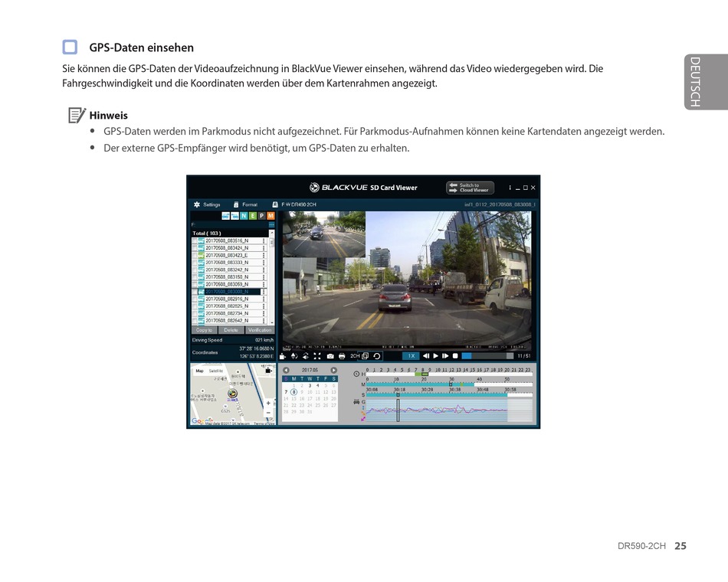Toggle the M manual recording filter
Image resolution: width=728 pixels, height=582 pixels.
click(x=271, y=216)
